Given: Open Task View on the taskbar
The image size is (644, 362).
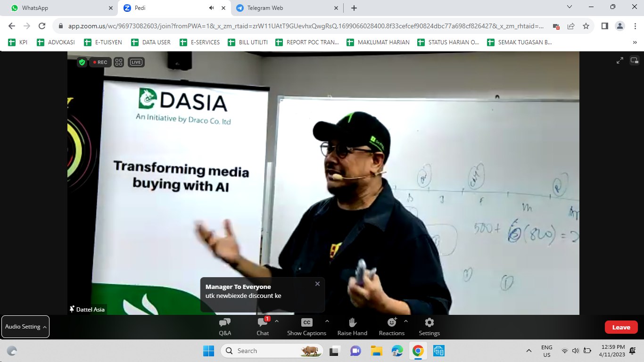Looking at the screenshot, I should 335,351.
